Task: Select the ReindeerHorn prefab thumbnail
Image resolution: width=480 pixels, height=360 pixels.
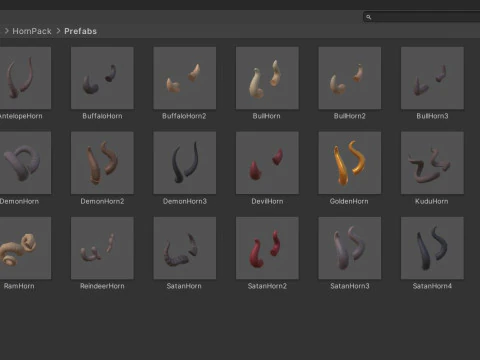Action: coord(102,248)
